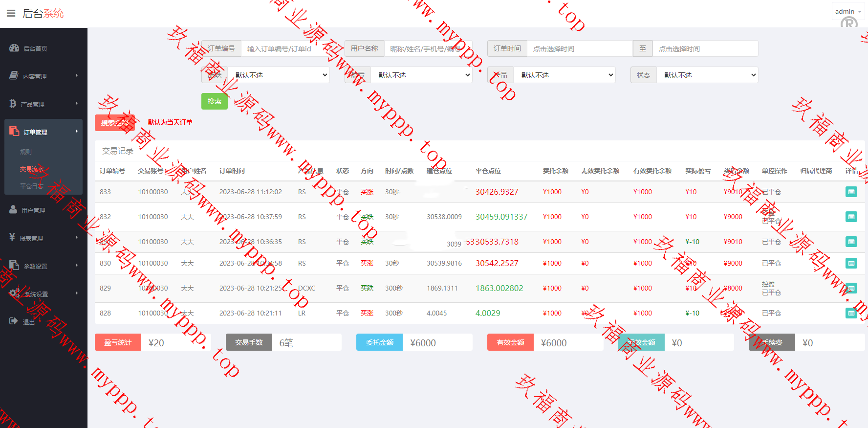Click the 用户管理 user icon

(13, 210)
